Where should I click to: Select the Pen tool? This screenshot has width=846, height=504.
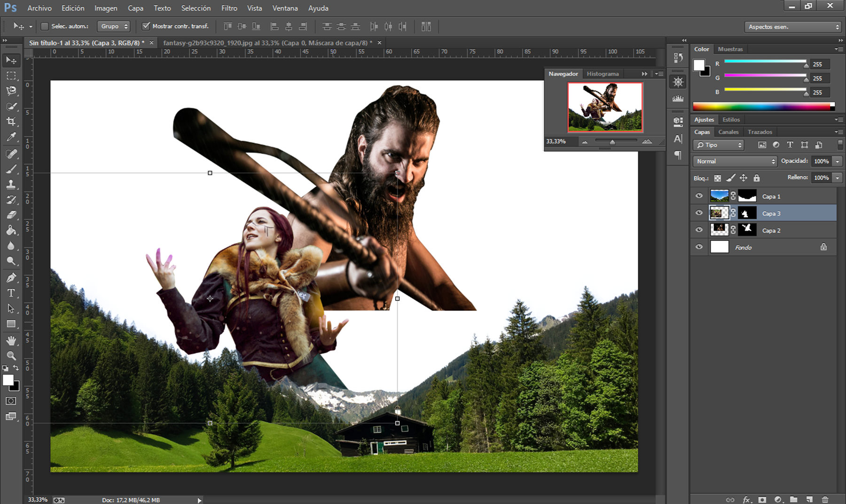pos(11,278)
